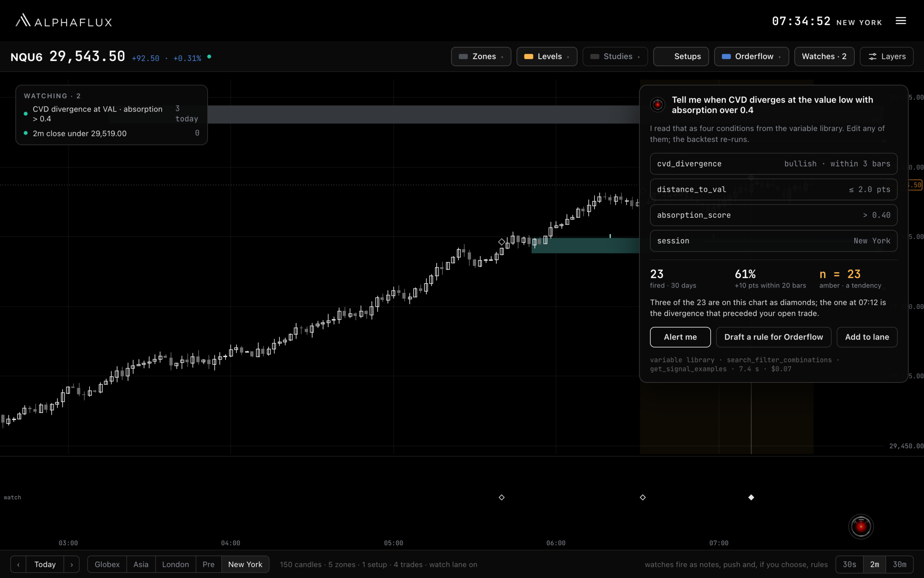Edit the distance_to_val condition row
924x578 pixels.
coord(773,189)
